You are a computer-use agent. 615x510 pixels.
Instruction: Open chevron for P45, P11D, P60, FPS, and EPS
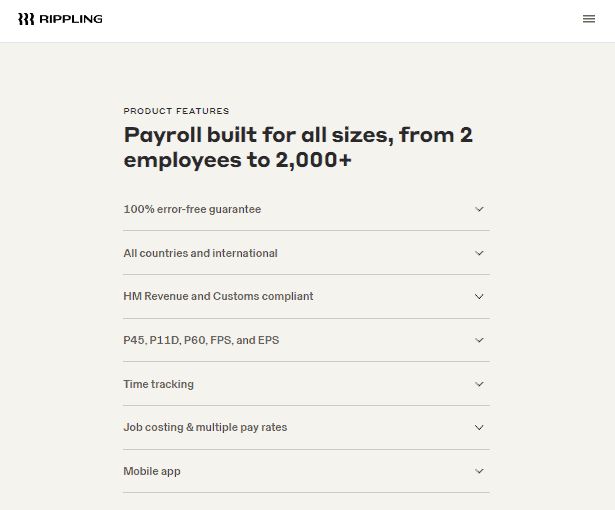(x=479, y=340)
